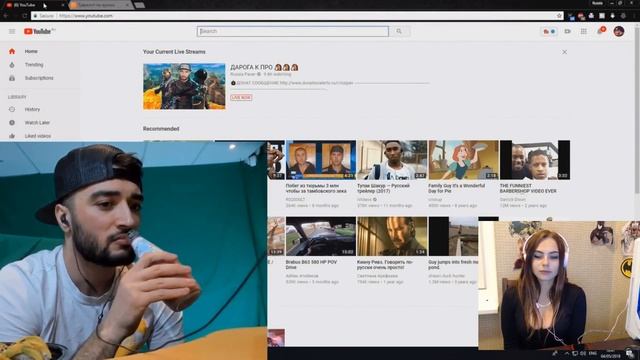Viewport: 640px width, 360px height.
Task: Open Subscriptions in the sidebar
Action: [x=40, y=78]
